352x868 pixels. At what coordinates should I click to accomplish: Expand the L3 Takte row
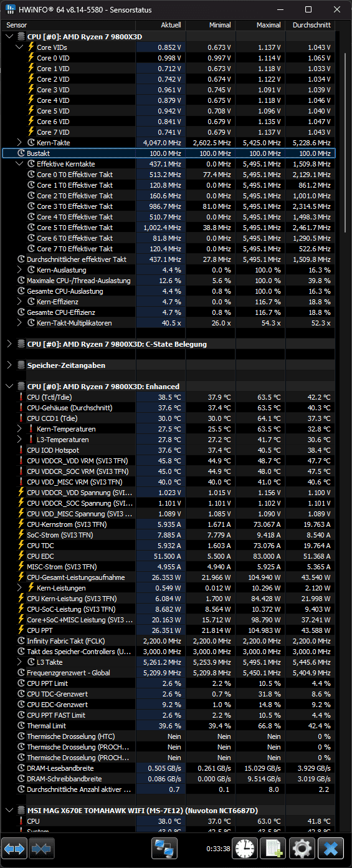(19, 662)
